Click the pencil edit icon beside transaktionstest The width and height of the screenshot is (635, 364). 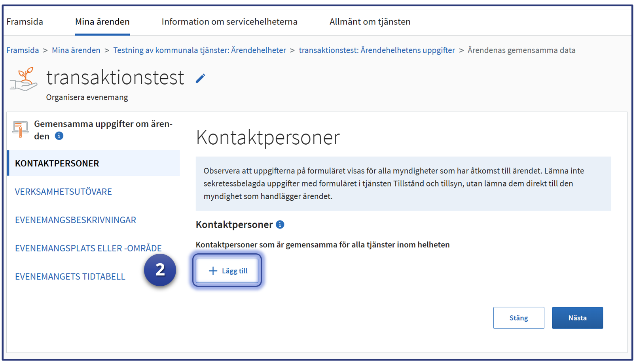(200, 79)
